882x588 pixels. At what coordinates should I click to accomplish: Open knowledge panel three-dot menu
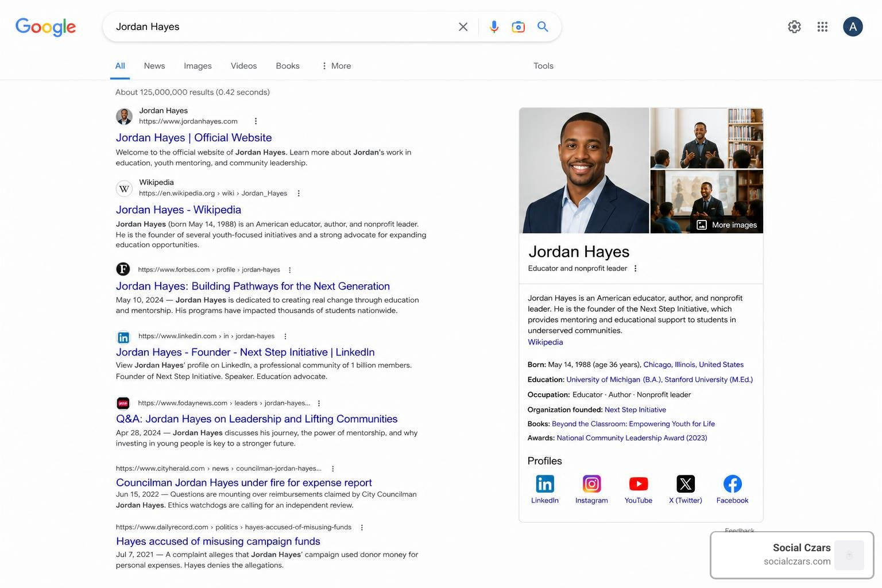pyautogui.click(x=635, y=269)
